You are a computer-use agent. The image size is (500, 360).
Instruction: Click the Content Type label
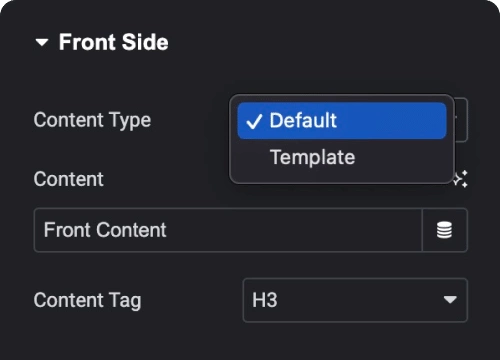(x=92, y=120)
